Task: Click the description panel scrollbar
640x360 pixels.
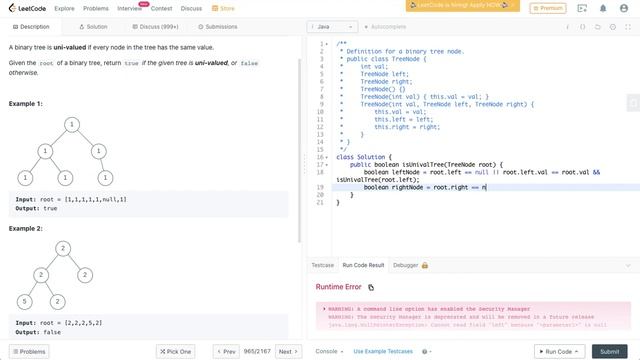Action: (x=300, y=151)
